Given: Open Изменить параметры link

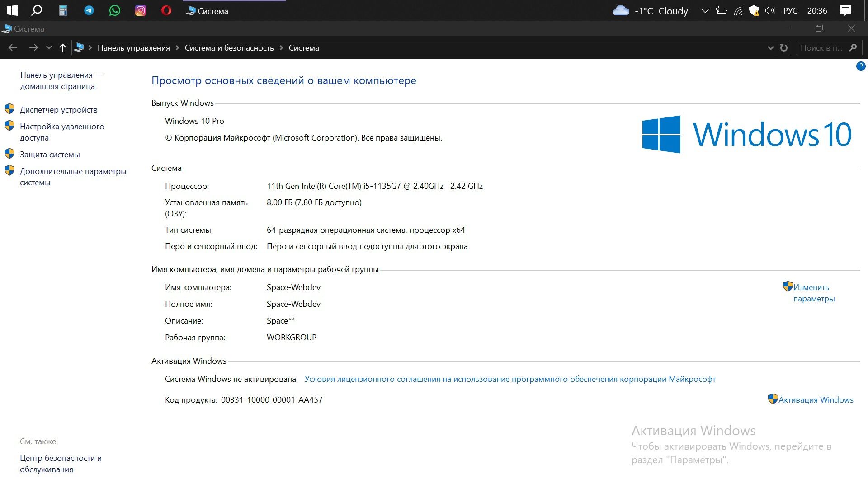Looking at the screenshot, I should 814,293.
